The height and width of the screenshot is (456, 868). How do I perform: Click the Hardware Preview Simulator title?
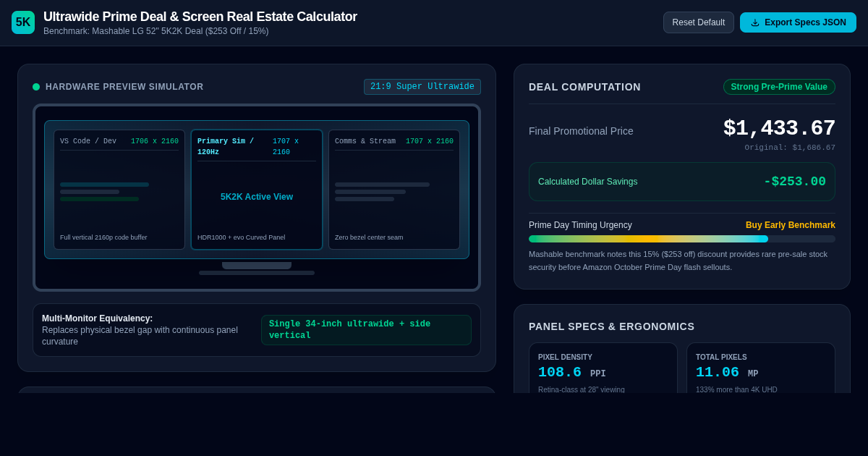[x=124, y=87]
